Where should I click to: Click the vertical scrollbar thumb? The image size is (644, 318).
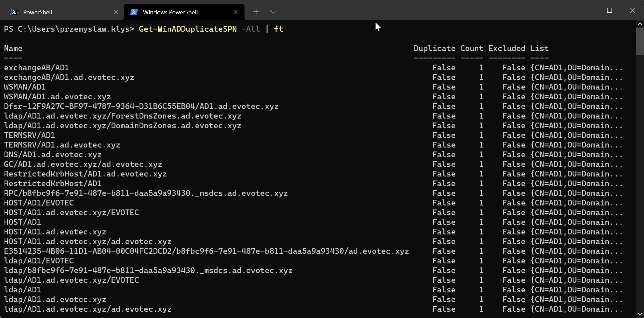(x=640, y=41)
